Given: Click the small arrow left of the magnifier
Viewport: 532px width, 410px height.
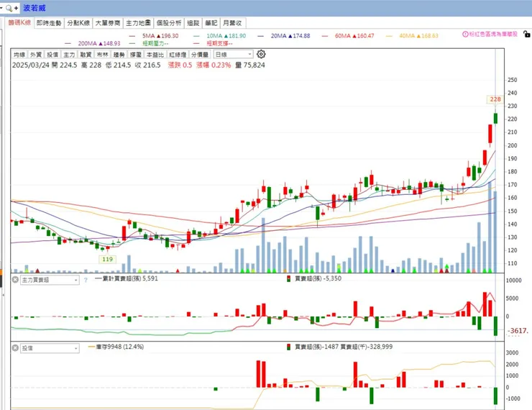Looking at the screenshot, I should click(x=1, y=8).
